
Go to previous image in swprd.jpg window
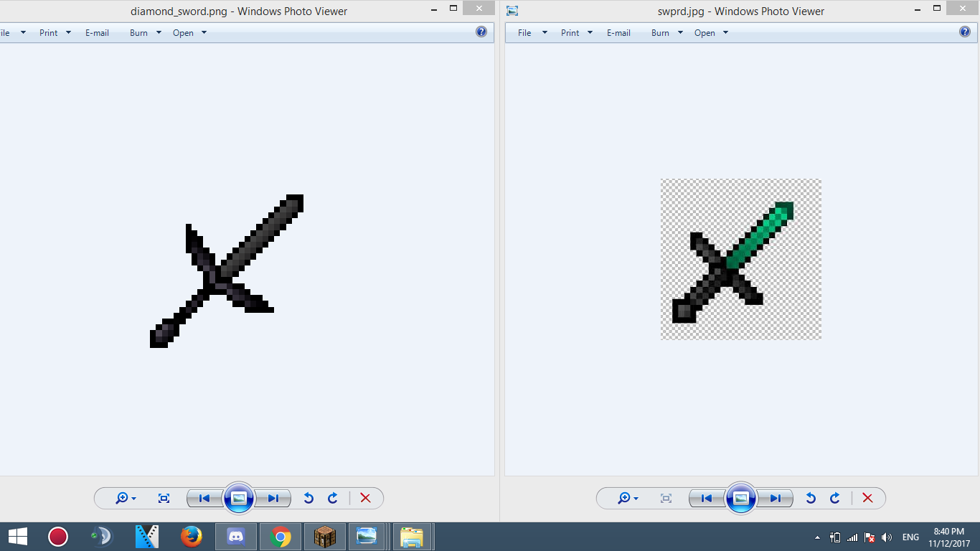(707, 498)
